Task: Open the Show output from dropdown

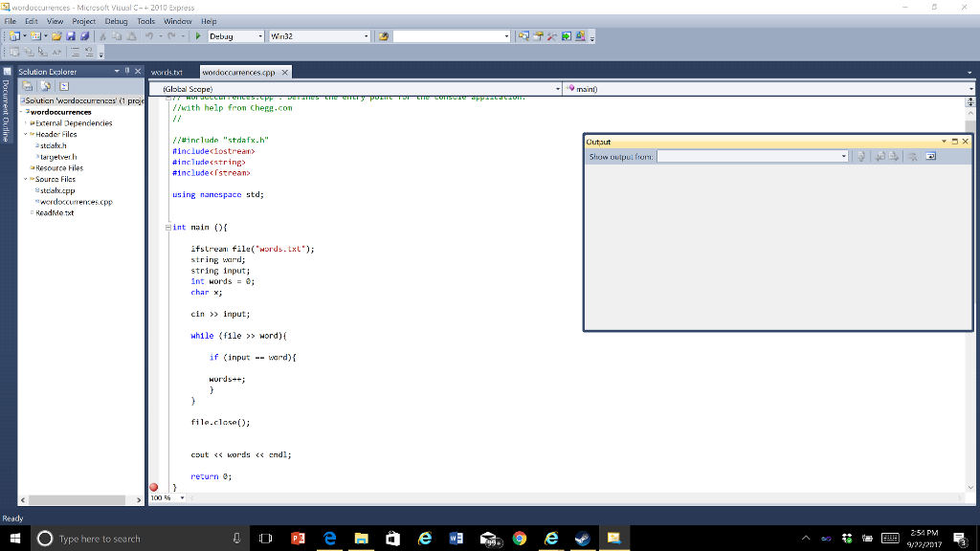Action: (844, 155)
